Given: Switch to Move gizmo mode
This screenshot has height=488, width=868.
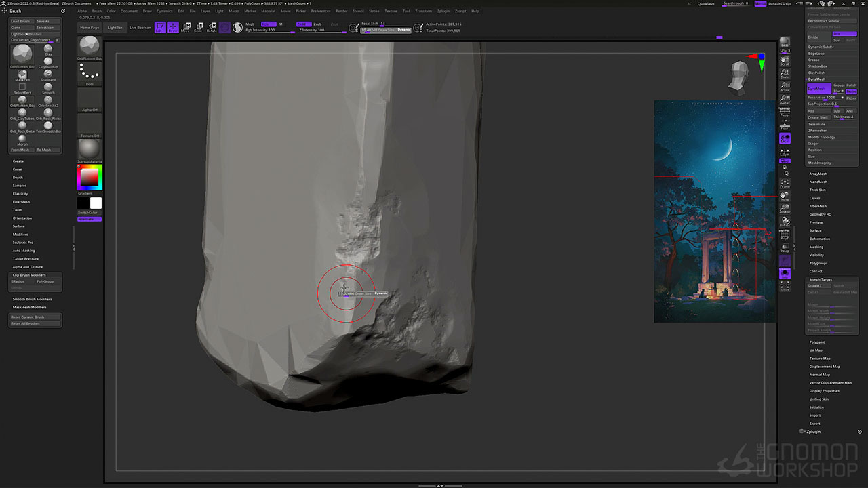Looking at the screenshot, I should click(185, 28).
